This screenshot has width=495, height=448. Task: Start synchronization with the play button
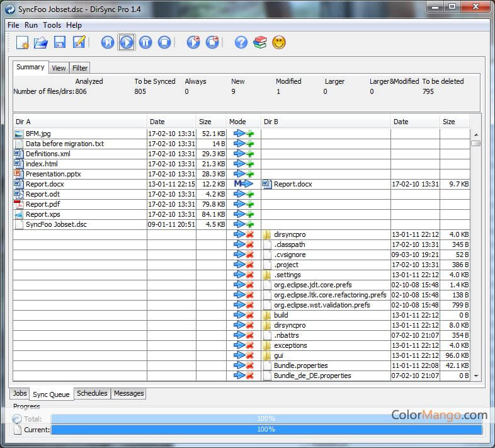(x=127, y=42)
